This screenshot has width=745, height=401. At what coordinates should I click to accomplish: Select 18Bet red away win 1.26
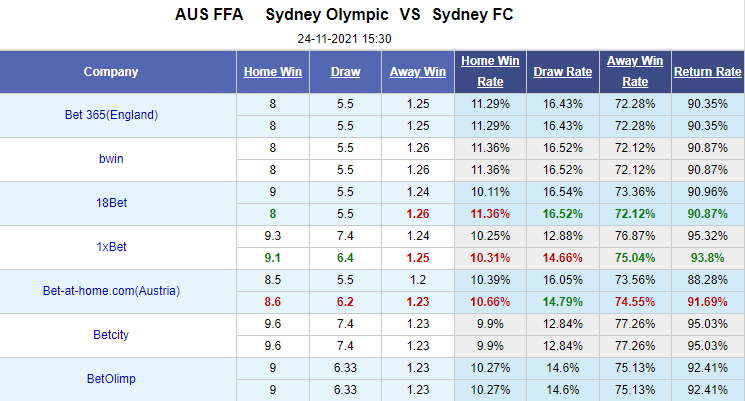pyautogui.click(x=418, y=214)
